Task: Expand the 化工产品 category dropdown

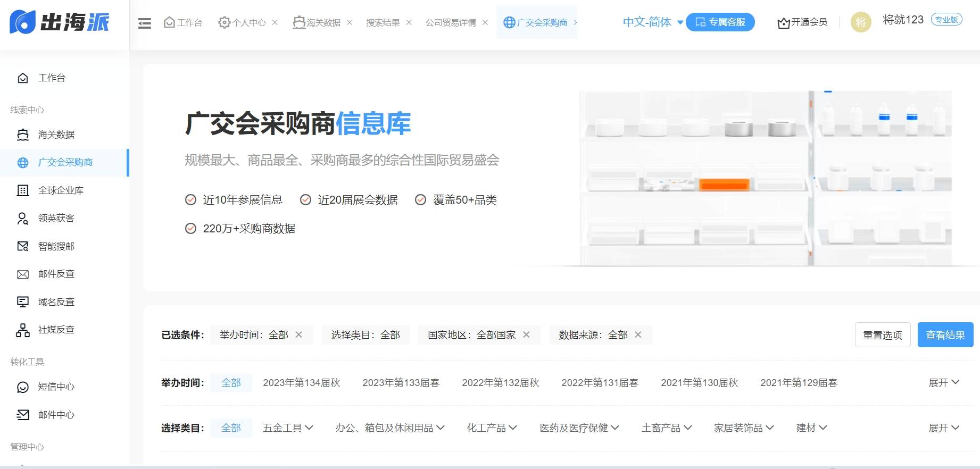Action: (492, 428)
